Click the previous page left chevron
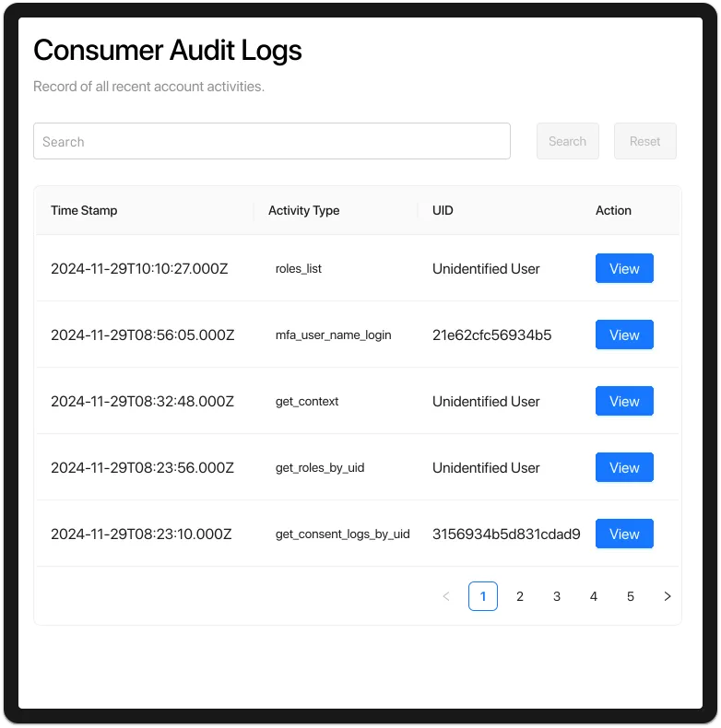721x728 pixels. tap(446, 596)
